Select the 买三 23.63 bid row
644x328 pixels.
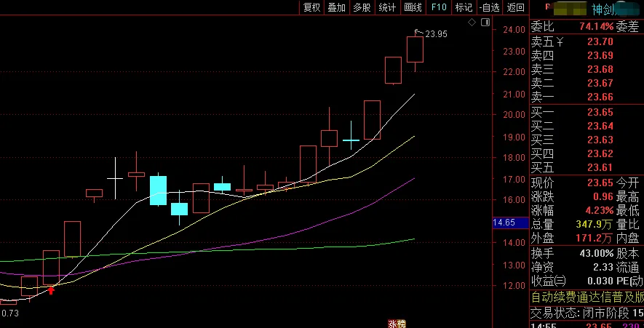tap(587, 140)
